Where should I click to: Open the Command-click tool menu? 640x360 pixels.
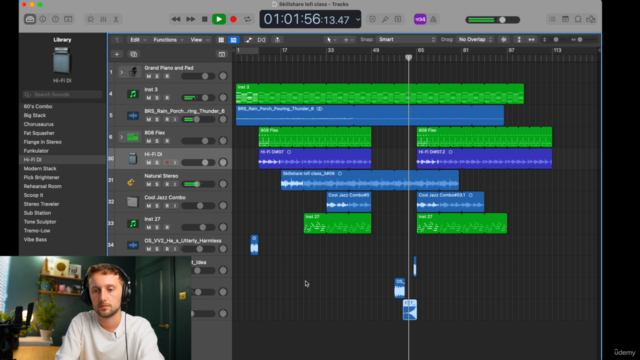click(x=348, y=40)
